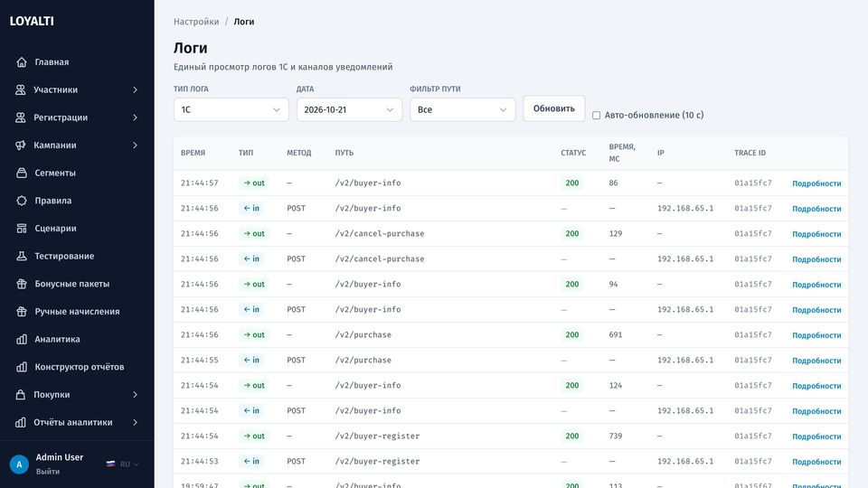The width and height of the screenshot is (868, 488).
Task: Click the Trace ID column header
Action: point(750,153)
